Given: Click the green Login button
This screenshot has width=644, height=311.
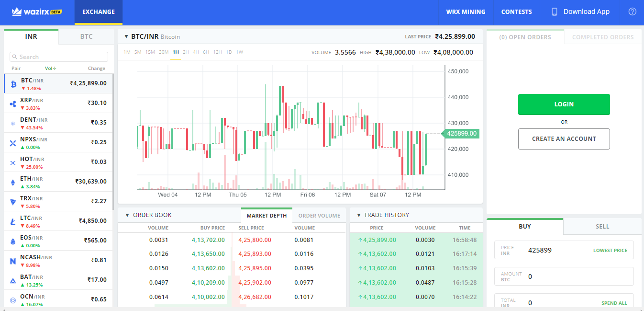Looking at the screenshot, I should click(564, 104).
